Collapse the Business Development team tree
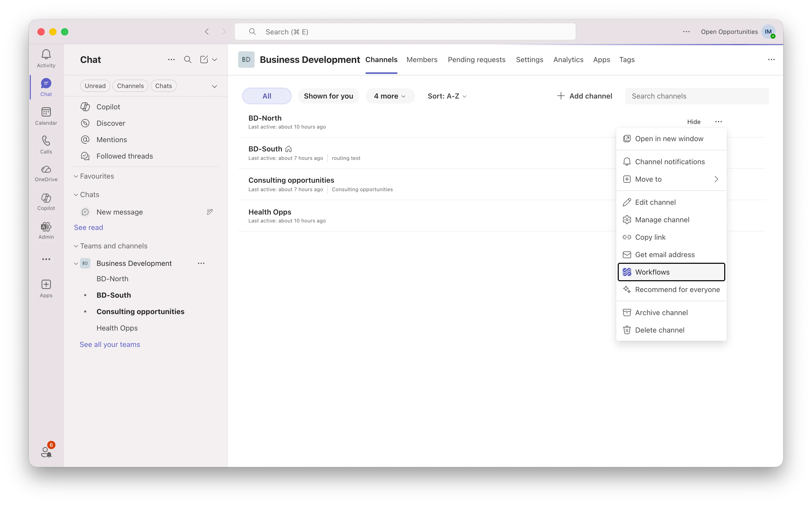 [76, 263]
